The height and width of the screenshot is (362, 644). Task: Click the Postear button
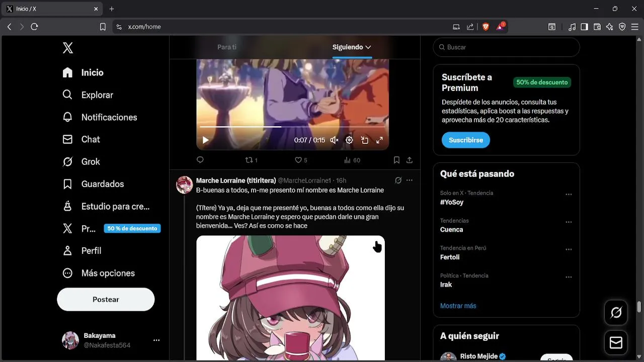(x=106, y=299)
